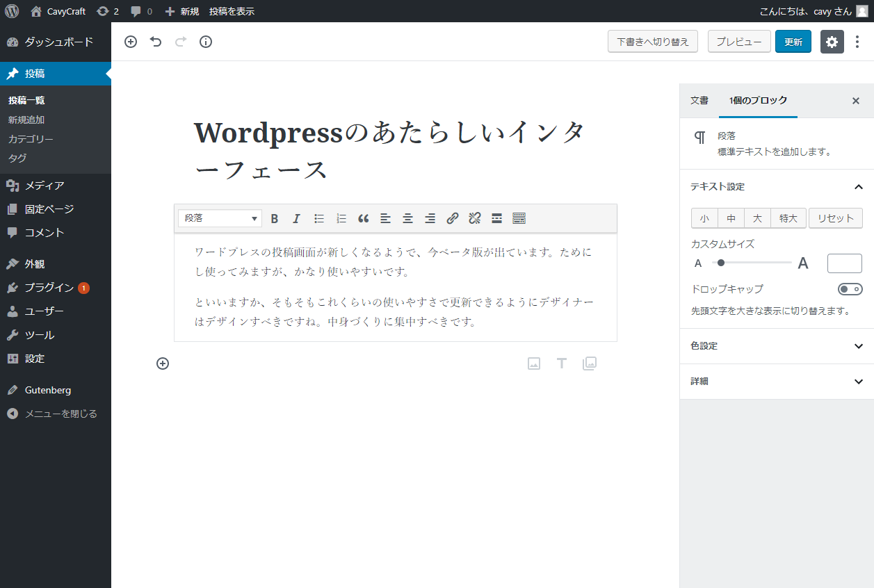Open the content structure info icon

(206, 42)
